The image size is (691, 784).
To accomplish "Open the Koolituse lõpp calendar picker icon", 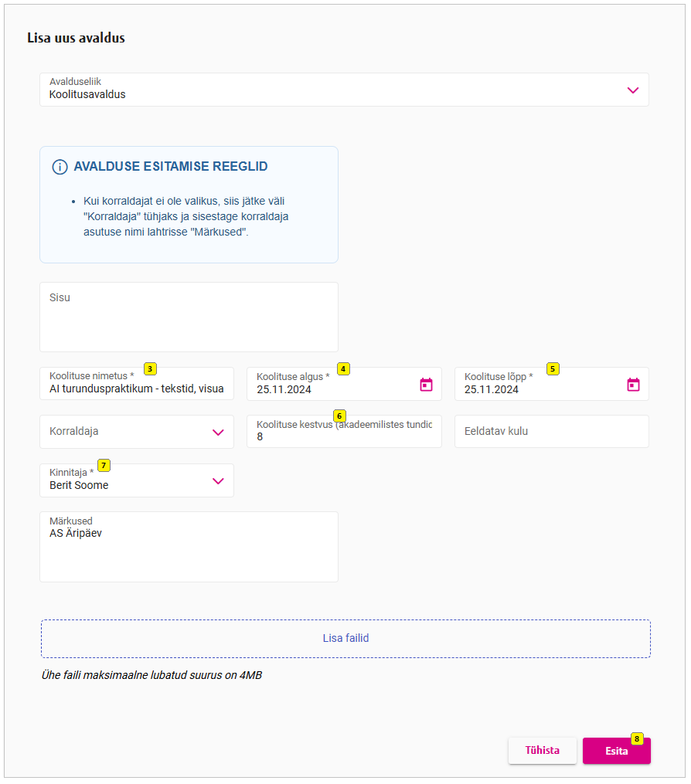I will click(x=633, y=385).
